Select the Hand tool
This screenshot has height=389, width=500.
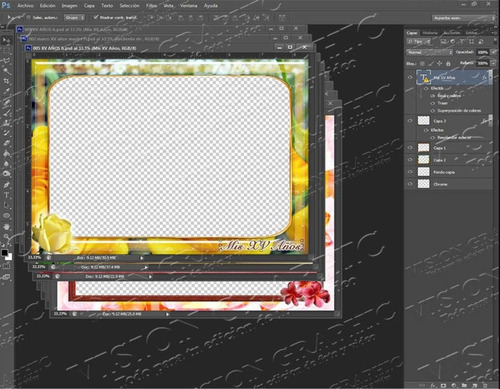point(6,227)
